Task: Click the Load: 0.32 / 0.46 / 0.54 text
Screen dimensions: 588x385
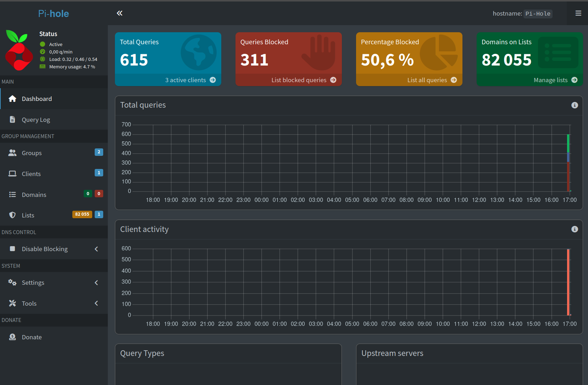Action: [73, 59]
